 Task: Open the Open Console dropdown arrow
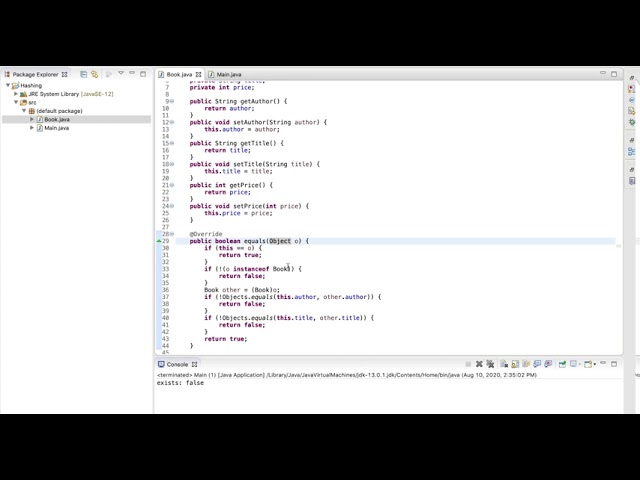595,364
